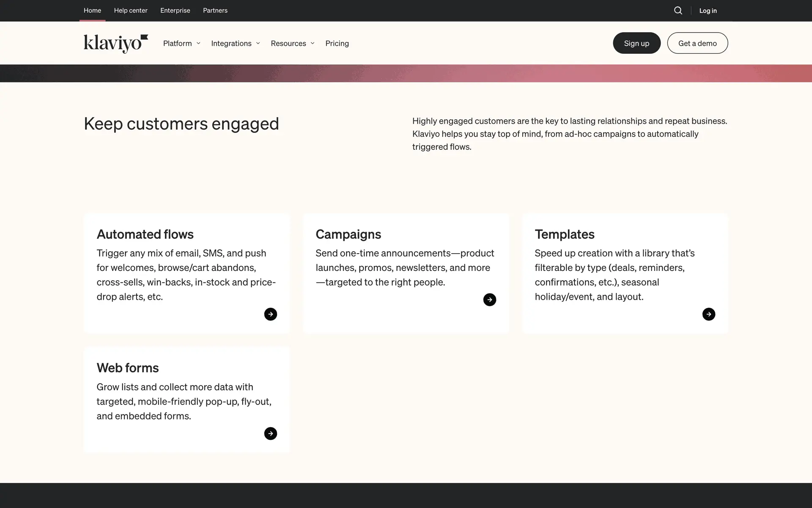The height and width of the screenshot is (508, 812).
Task: Select the Templates card heading
Action: coord(565,234)
